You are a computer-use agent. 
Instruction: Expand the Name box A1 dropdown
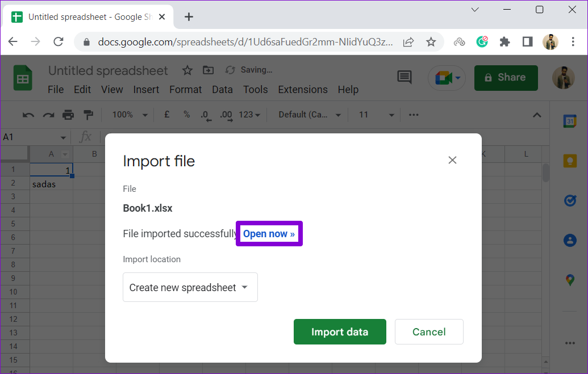coord(63,137)
